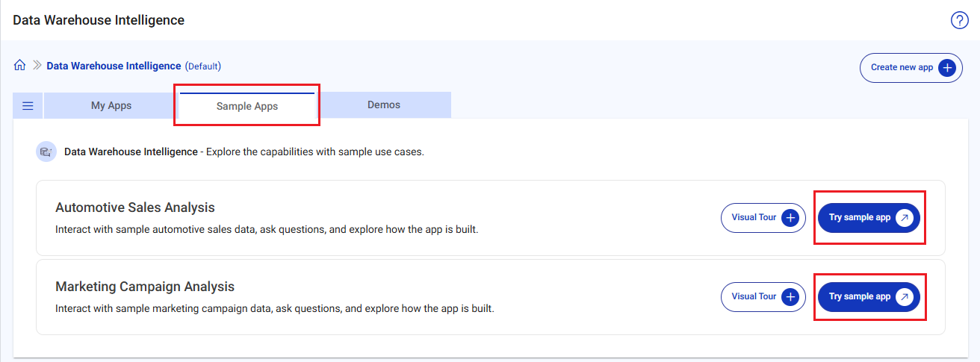The image size is (980, 362).
Task: Click arrow icon on Marketing Try sample app
Action: point(904,296)
